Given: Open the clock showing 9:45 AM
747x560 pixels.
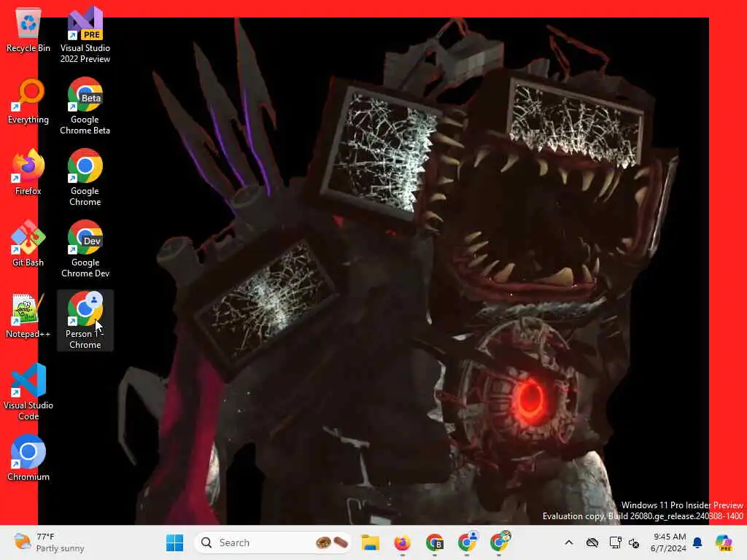Looking at the screenshot, I should click(668, 542).
